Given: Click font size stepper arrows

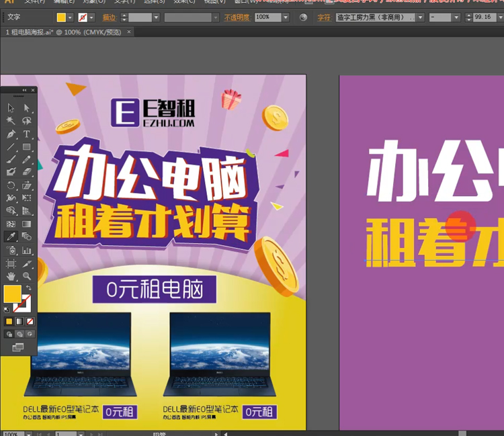Looking at the screenshot, I should tap(468, 17).
